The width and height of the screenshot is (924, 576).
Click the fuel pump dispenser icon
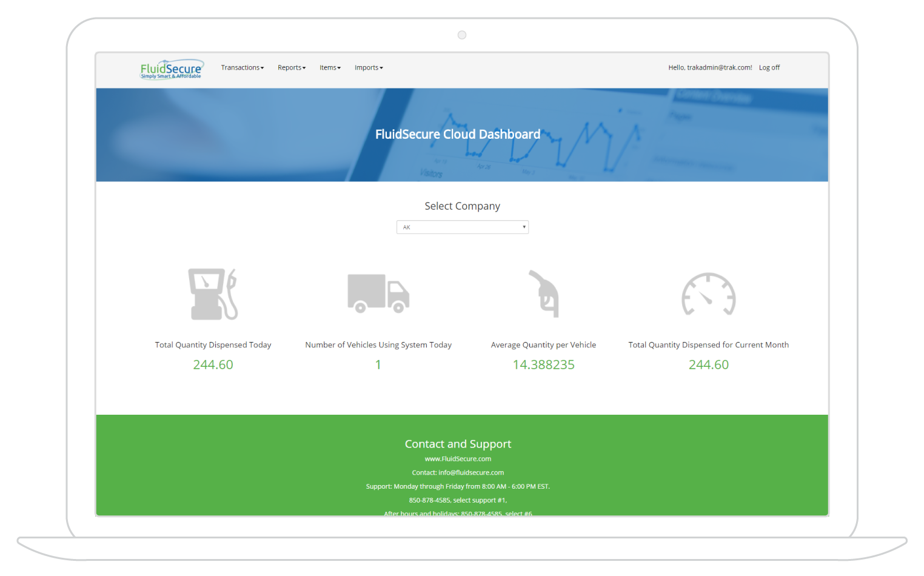coord(213,294)
